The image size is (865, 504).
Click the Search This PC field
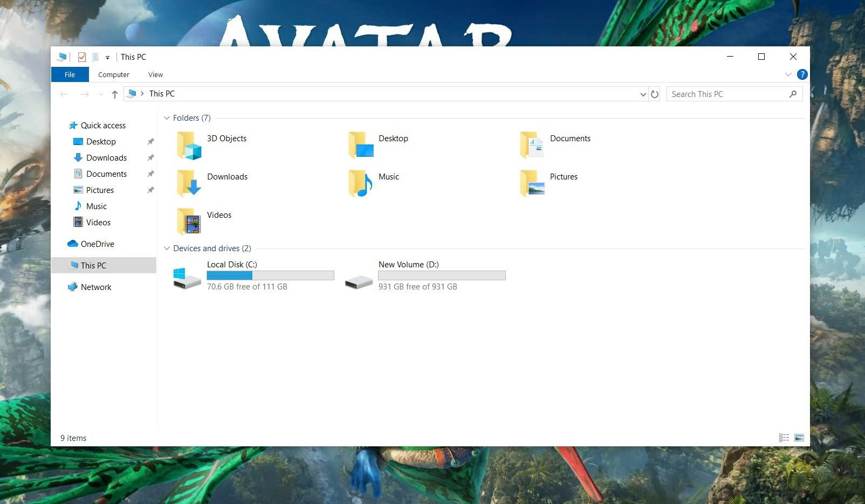coord(728,94)
